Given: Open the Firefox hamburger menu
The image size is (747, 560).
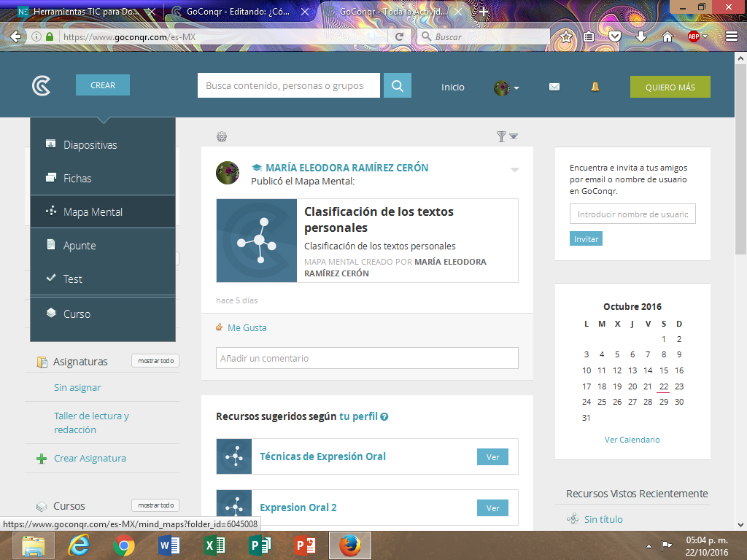Looking at the screenshot, I should (732, 36).
